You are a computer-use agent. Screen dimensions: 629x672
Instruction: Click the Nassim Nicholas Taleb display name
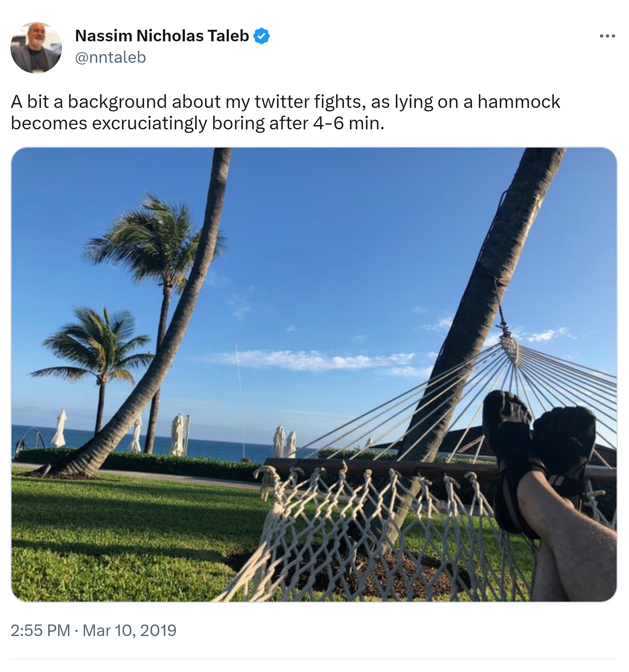click(162, 36)
